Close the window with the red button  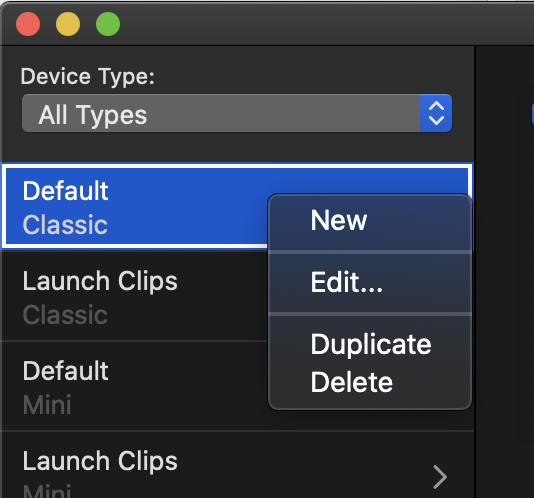[28, 24]
